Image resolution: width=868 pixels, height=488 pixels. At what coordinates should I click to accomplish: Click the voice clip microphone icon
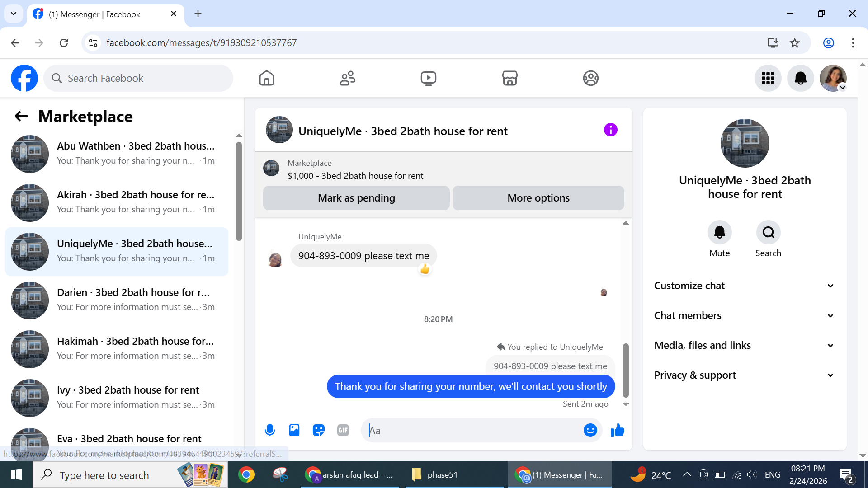pyautogui.click(x=270, y=430)
